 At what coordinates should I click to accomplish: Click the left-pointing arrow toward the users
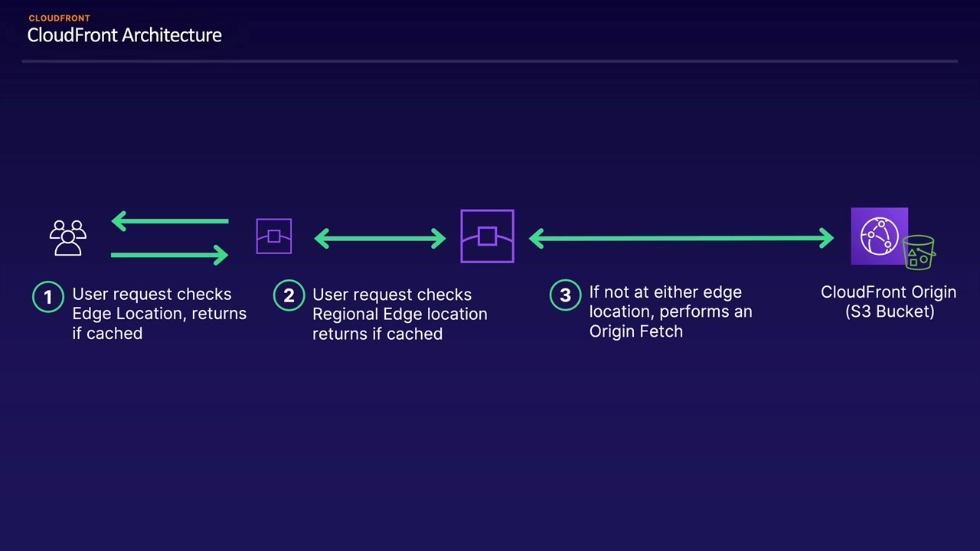point(169,221)
